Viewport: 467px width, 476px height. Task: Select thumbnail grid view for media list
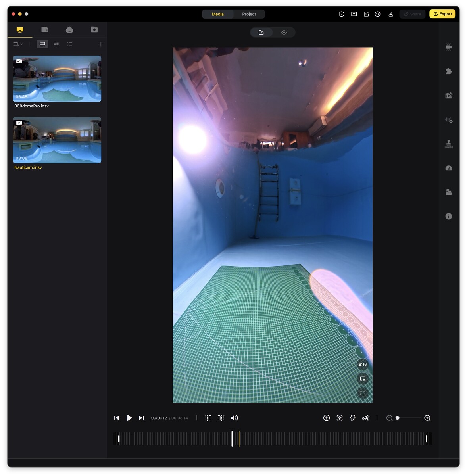coord(42,44)
